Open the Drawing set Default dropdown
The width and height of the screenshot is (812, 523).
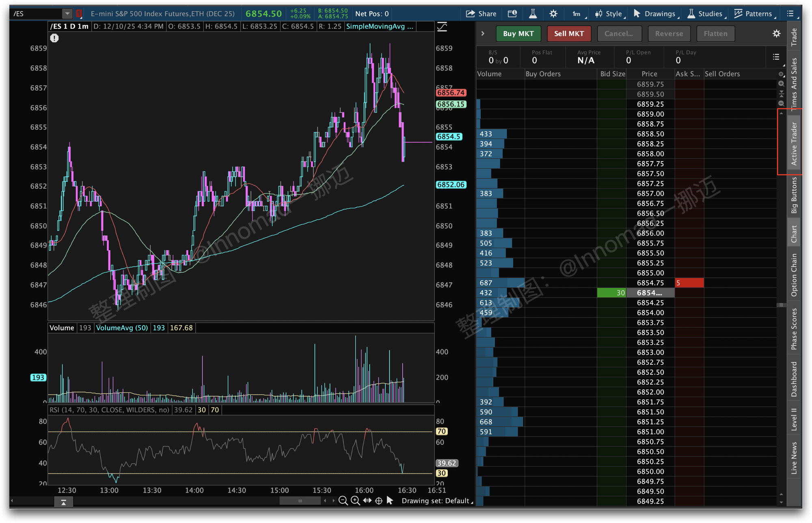(437, 501)
